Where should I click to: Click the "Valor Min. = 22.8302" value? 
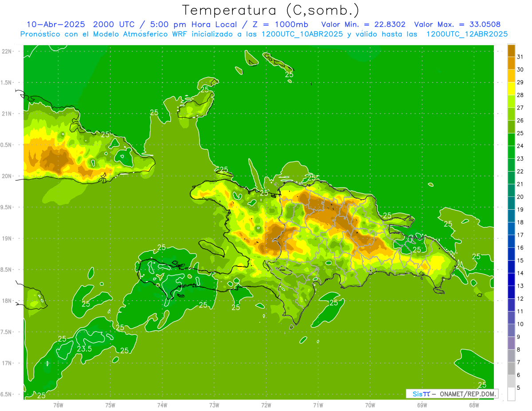point(363,24)
